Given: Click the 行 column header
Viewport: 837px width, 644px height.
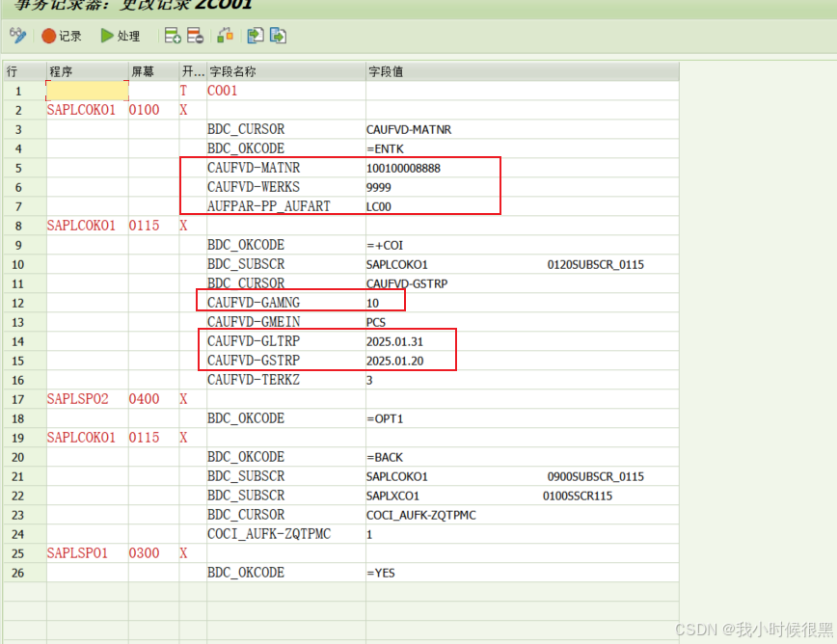Looking at the screenshot, I should point(25,71).
